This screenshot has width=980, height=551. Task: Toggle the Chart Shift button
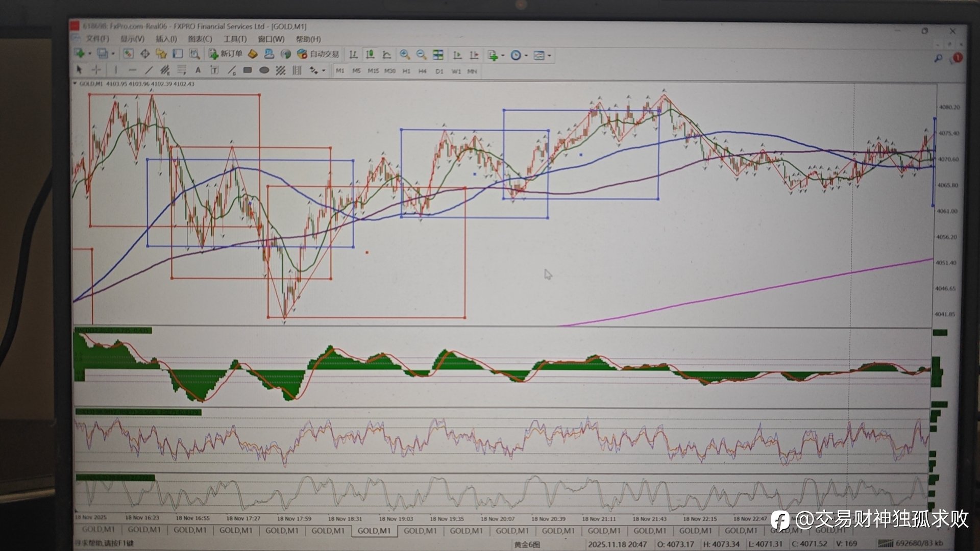[474, 55]
